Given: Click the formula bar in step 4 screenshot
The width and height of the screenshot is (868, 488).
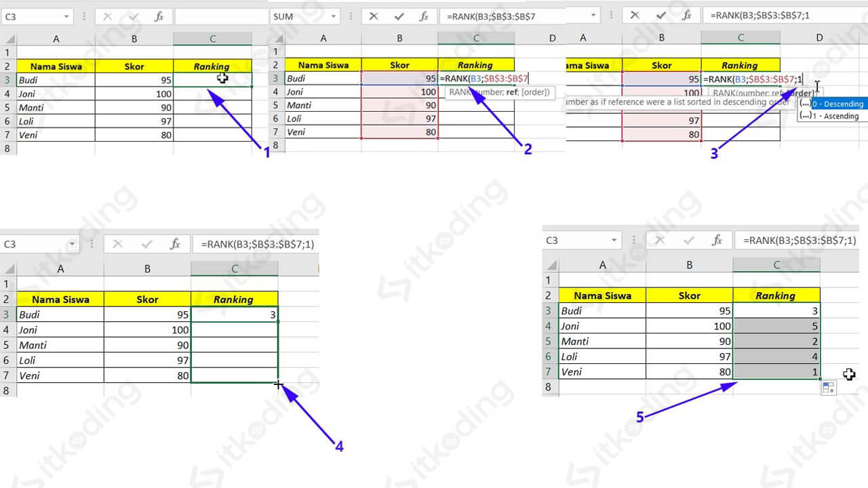Looking at the screenshot, I should 256,244.
